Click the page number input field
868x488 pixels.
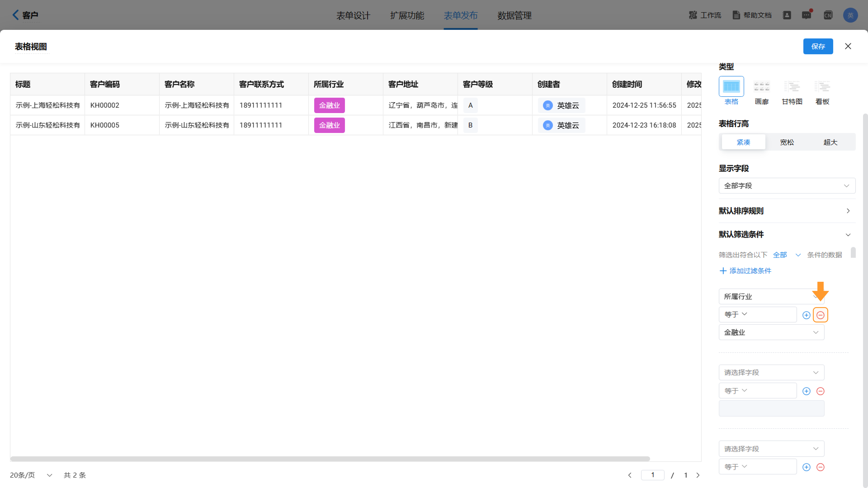pyautogui.click(x=653, y=475)
